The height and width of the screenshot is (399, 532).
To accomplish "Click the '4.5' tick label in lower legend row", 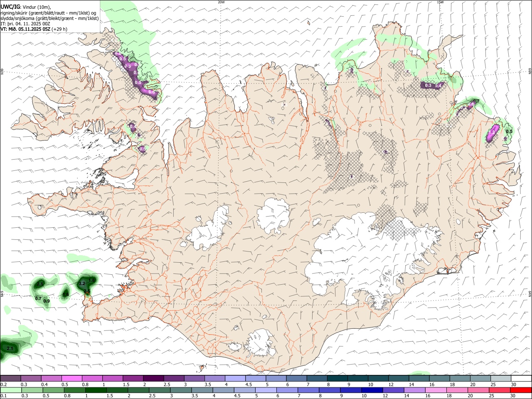I will coord(237,396).
